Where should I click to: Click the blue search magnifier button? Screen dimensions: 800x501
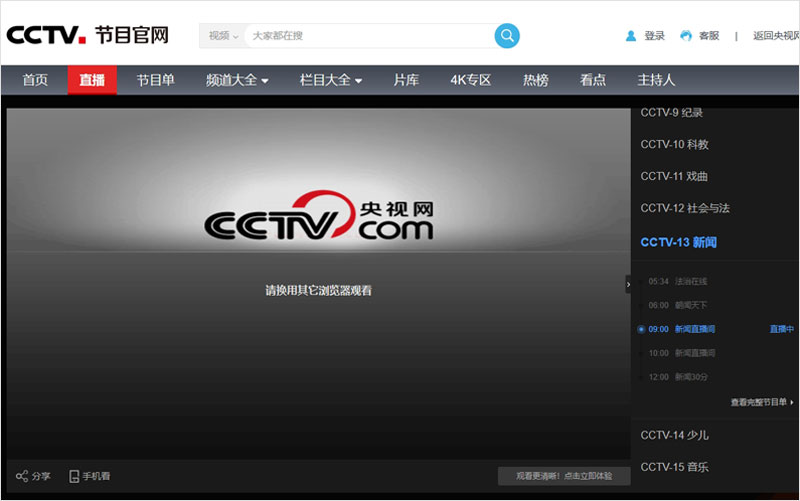click(507, 36)
